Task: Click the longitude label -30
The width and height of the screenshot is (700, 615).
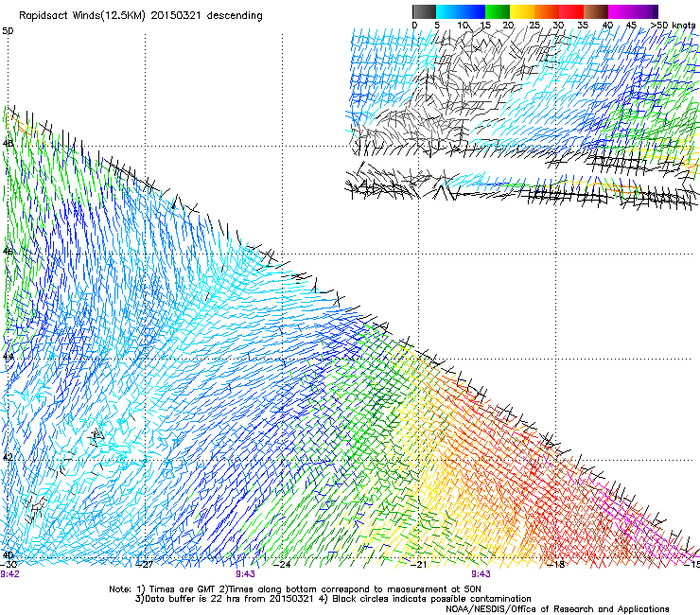Action: pos(9,565)
